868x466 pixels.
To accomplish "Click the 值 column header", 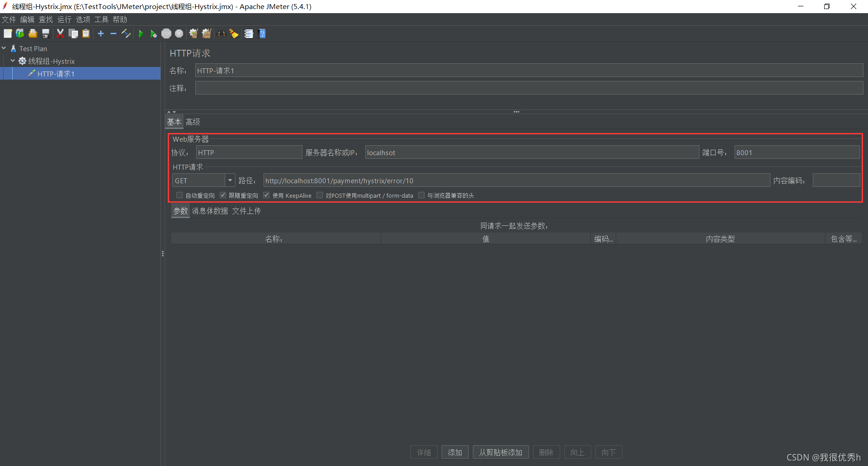I will click(x=486, y=239).
